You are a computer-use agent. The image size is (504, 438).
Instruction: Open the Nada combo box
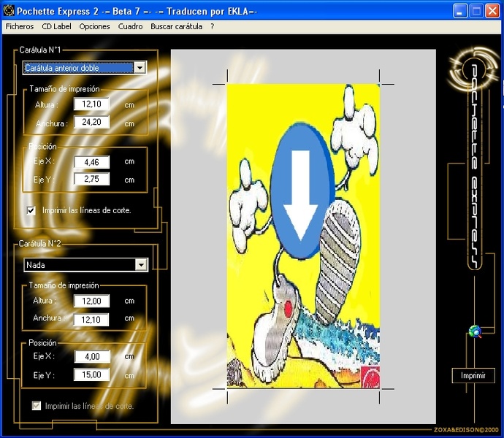[x=85, y=265]
